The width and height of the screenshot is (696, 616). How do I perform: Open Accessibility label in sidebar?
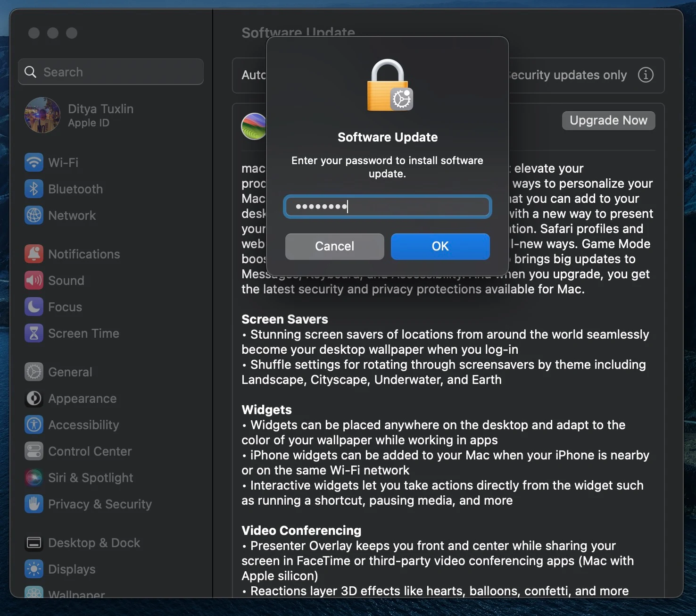coord(83,425)
